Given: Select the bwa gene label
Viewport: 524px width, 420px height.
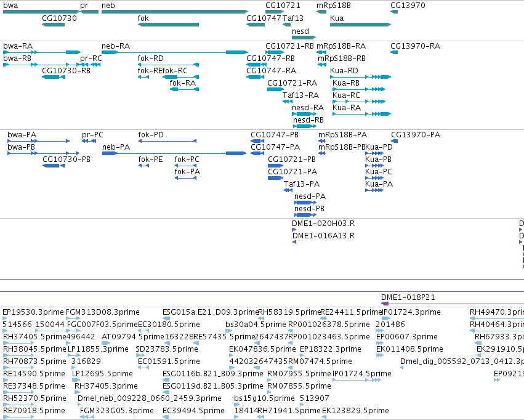Looking at the screenshot, I should 10,6.
